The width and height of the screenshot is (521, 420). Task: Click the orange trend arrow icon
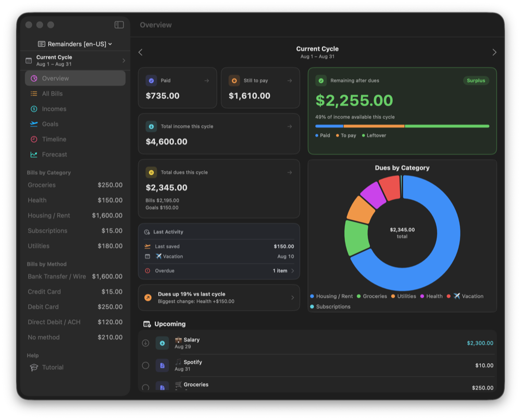click(x=148, y=298)
